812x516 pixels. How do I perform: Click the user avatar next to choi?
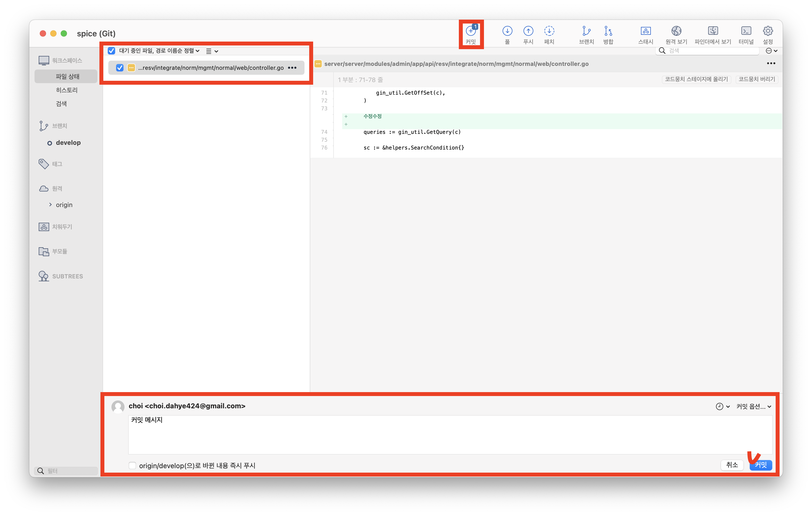click(x=118, y=407)
